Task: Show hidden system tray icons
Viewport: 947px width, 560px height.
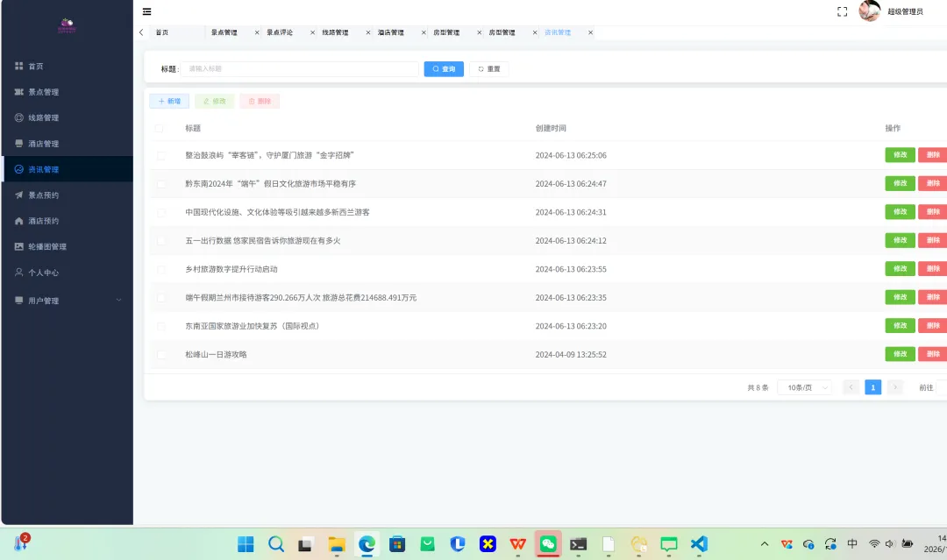Action: (765, 543)
